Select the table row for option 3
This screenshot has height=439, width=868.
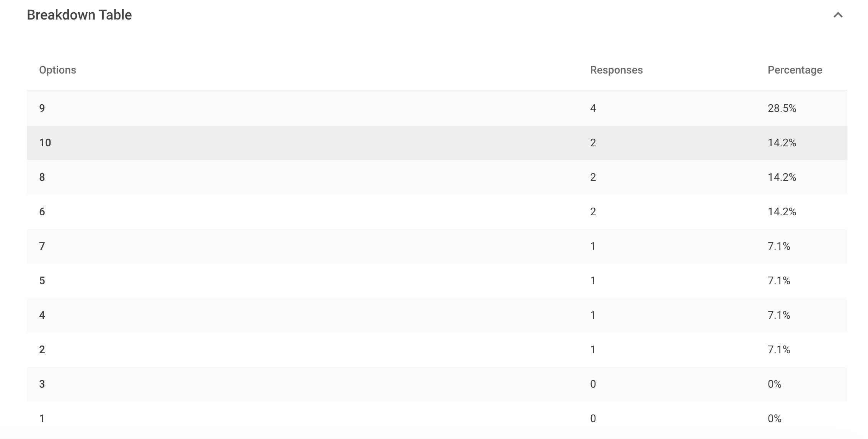click(436, 384)
